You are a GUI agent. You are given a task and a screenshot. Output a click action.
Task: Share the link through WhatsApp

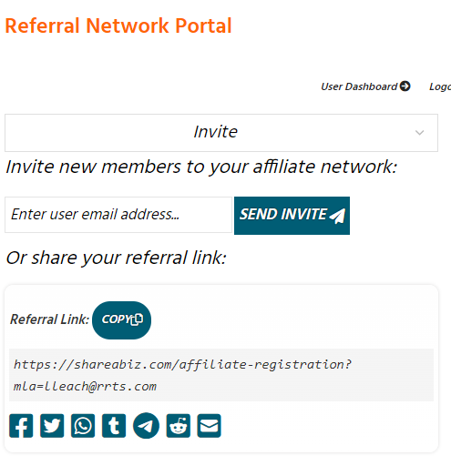coord(83,426)
